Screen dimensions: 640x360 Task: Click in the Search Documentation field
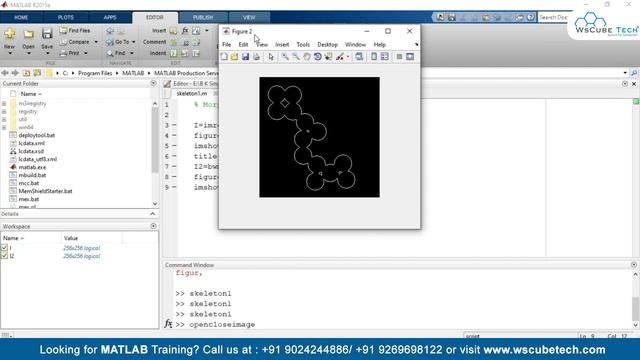553,17
